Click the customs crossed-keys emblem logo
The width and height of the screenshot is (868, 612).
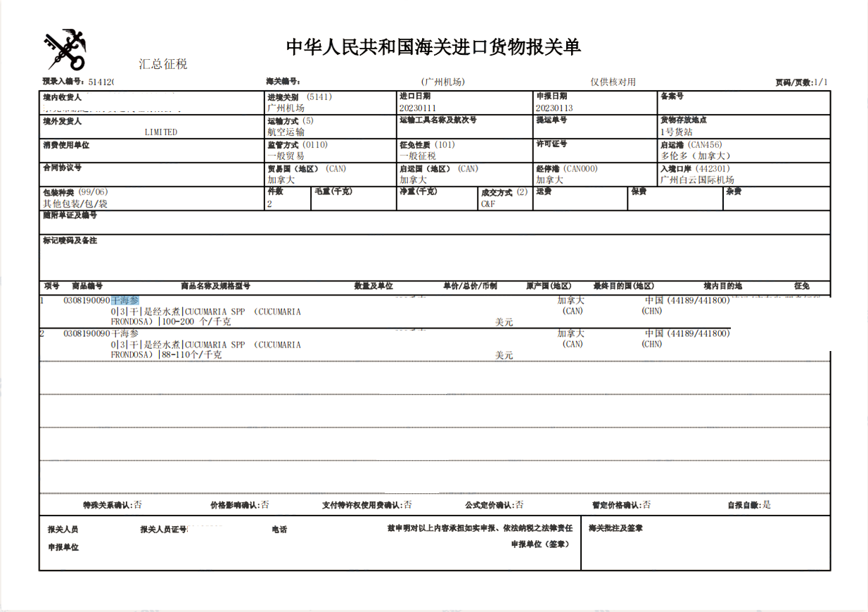coord(63,49)
